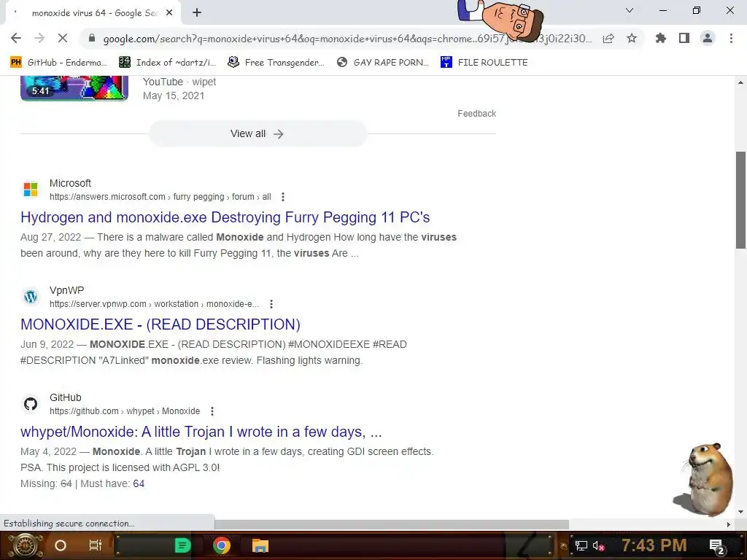Image resolution: width=747 pixels, height=560 pixels.
Task: Click the github.com › whypet › Monoxide URL
Action: [x=125, y=411]
